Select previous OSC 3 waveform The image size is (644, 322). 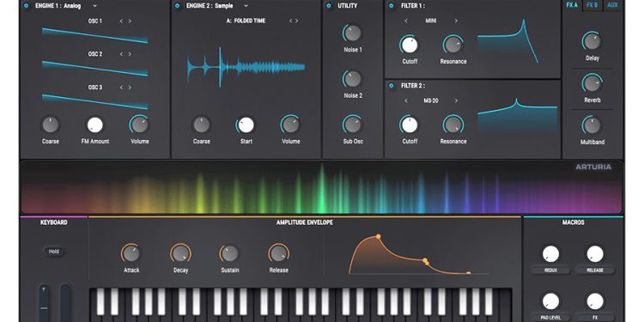[x=121, y=88]
